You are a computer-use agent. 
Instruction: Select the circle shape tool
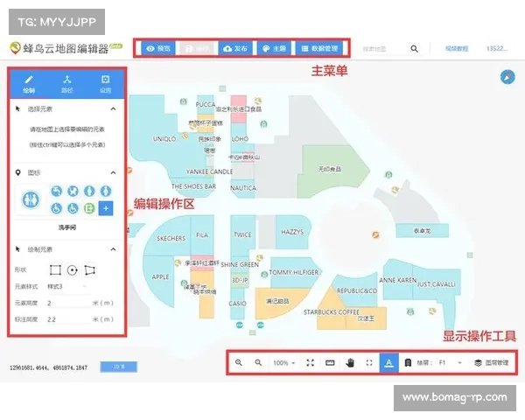coord(72,269)
